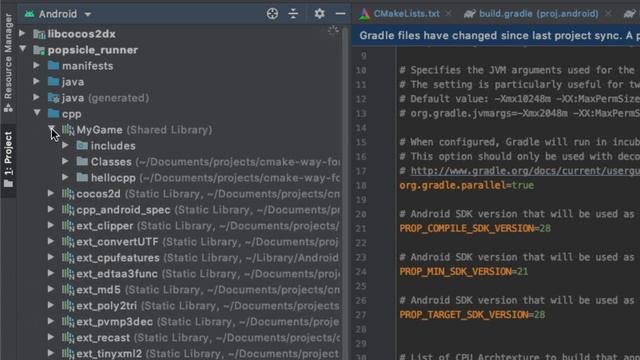Expand the manifests folder
Viewport: 640px width, 360px height.
[37, 65]
